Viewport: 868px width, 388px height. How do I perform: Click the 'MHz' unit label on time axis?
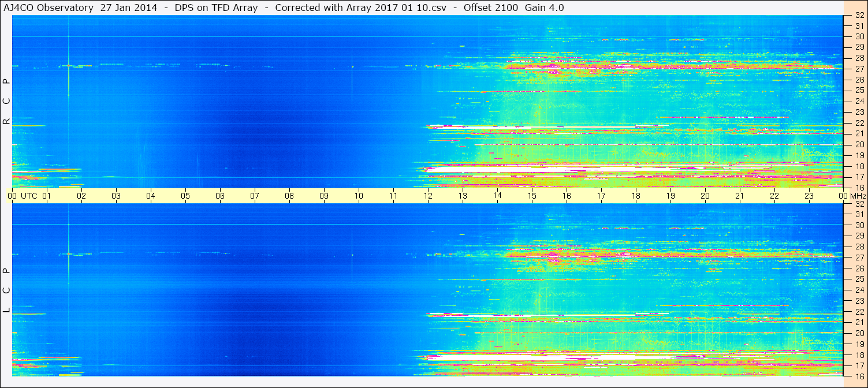click(x=857, y=196)
